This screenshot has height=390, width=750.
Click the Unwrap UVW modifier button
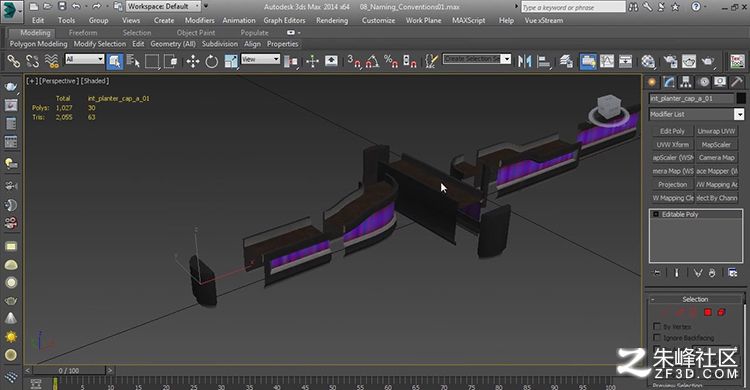pyautogui.click(x=716, y=131)
